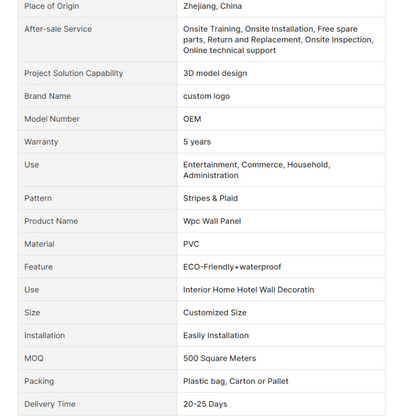This screenshot has height=416, width=416.
Task: Select the PVC material value
Action: (x=191, y=244)
